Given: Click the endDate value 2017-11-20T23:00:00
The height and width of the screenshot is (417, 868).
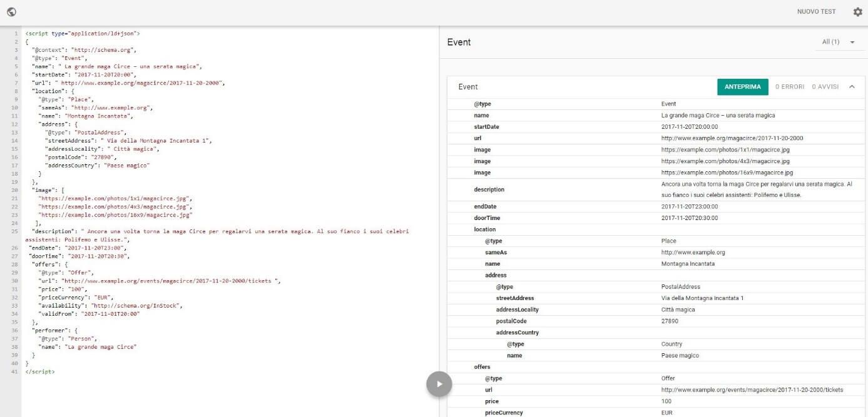Looking at the screenshot, I should (x=689, y=207).
